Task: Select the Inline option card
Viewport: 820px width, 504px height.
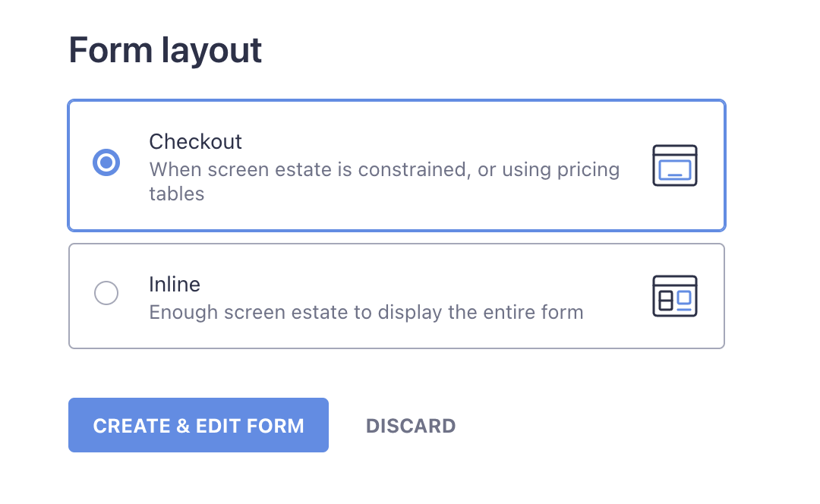Action: point(396,295)
